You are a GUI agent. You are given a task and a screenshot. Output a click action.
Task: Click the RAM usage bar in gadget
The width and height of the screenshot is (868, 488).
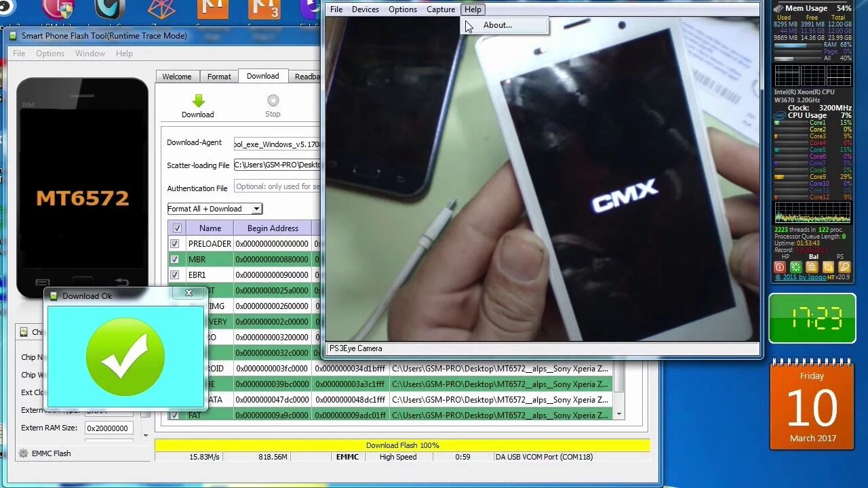pos(798,44)
